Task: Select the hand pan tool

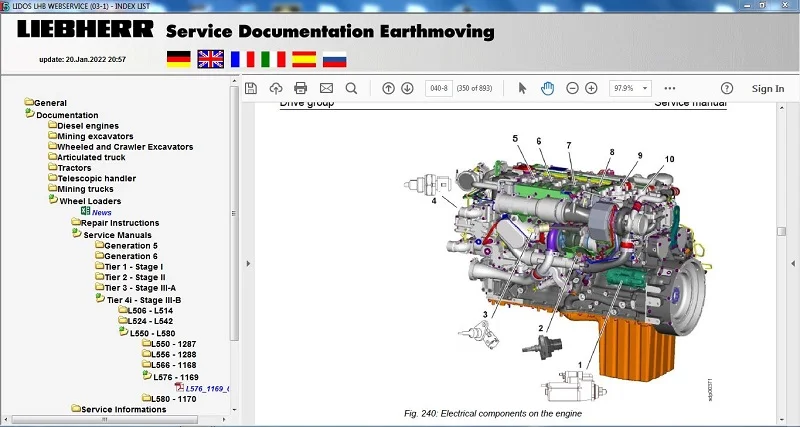Action: (547, 88)
